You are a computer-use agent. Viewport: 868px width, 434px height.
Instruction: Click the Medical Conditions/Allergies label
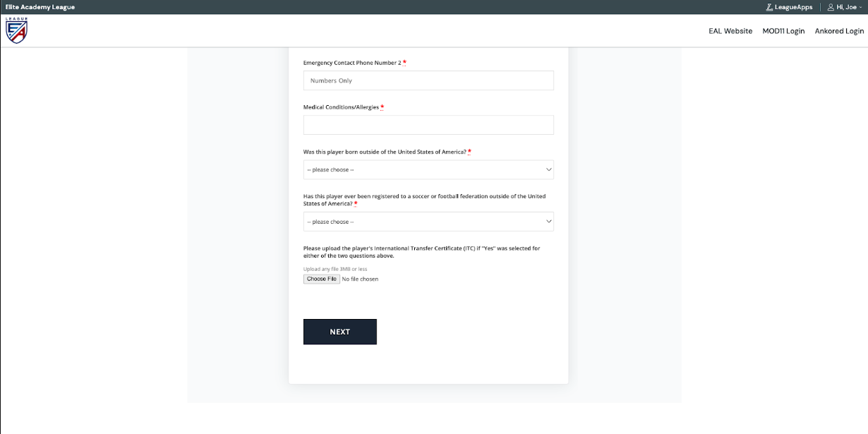(342, 107)
